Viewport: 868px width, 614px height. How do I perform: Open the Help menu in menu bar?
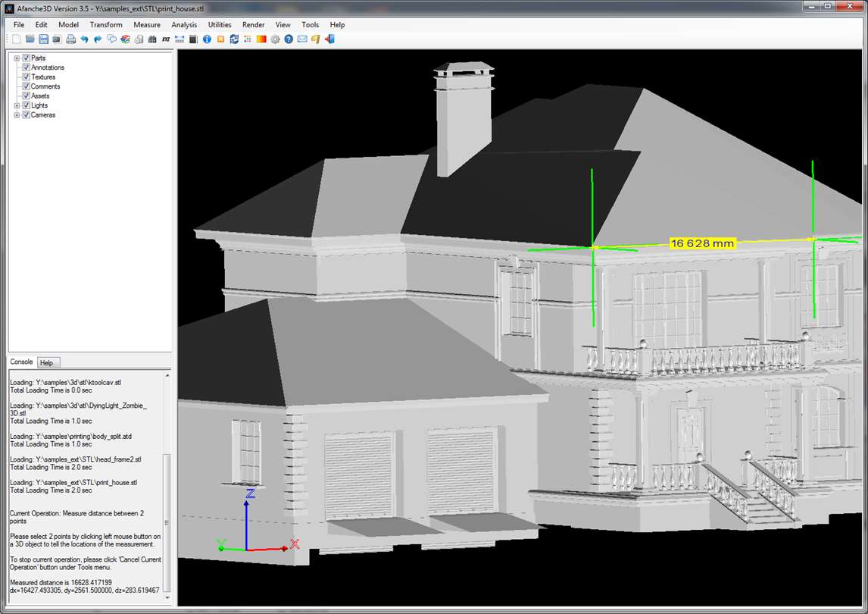coord(337,24)
